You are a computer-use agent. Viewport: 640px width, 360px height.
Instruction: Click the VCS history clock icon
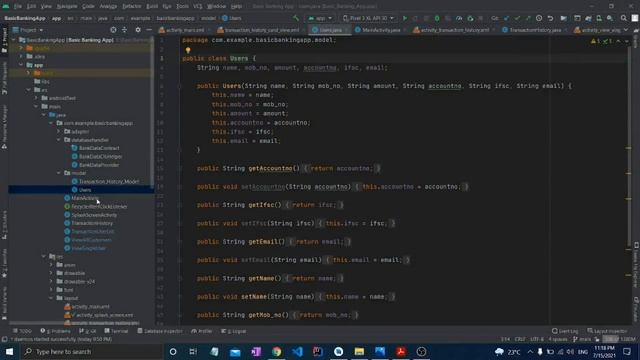tap(539, 18)
